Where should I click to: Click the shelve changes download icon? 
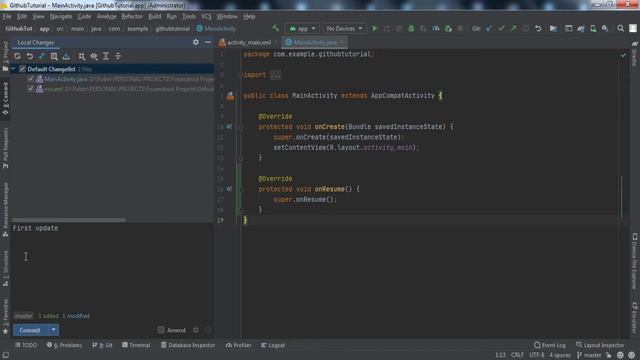[x=66, y=56]
